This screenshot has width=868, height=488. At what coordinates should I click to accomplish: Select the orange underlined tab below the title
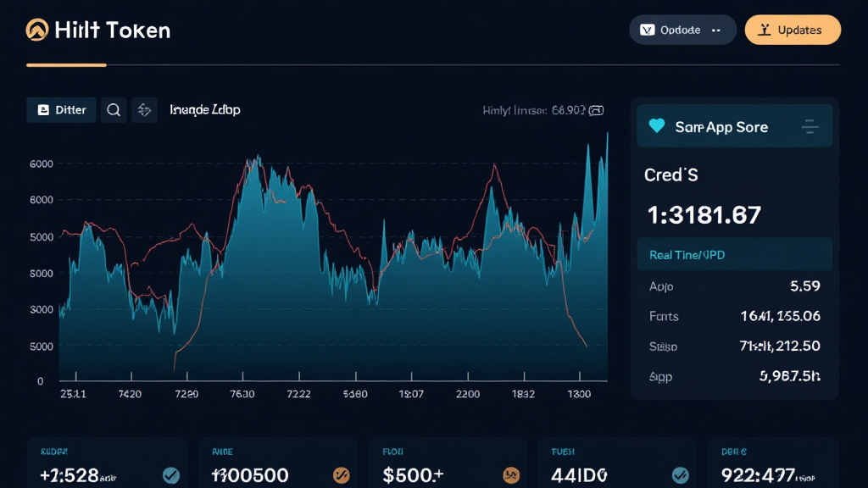click(x=66, y=64)
